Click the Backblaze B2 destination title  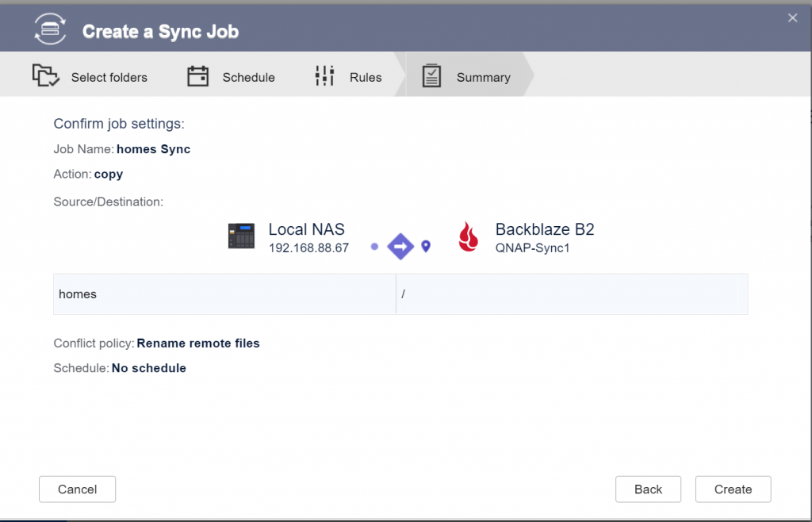point(545,229)
